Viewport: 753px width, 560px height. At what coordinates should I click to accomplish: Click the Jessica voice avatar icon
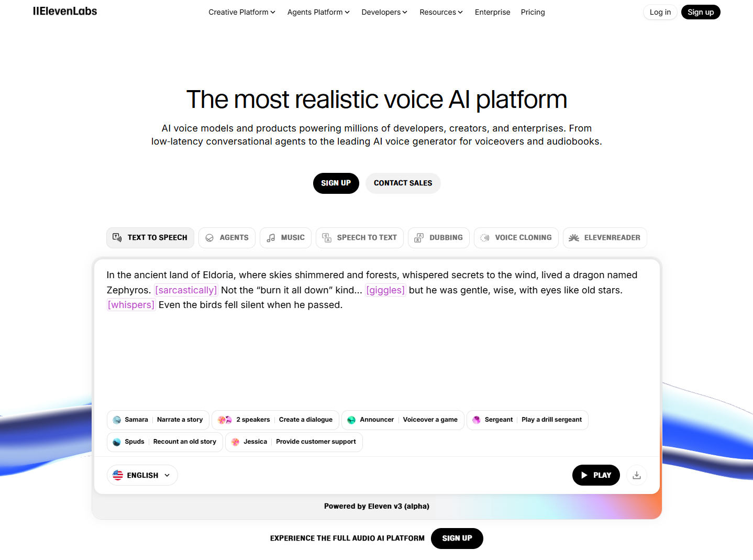click(236, 442)
